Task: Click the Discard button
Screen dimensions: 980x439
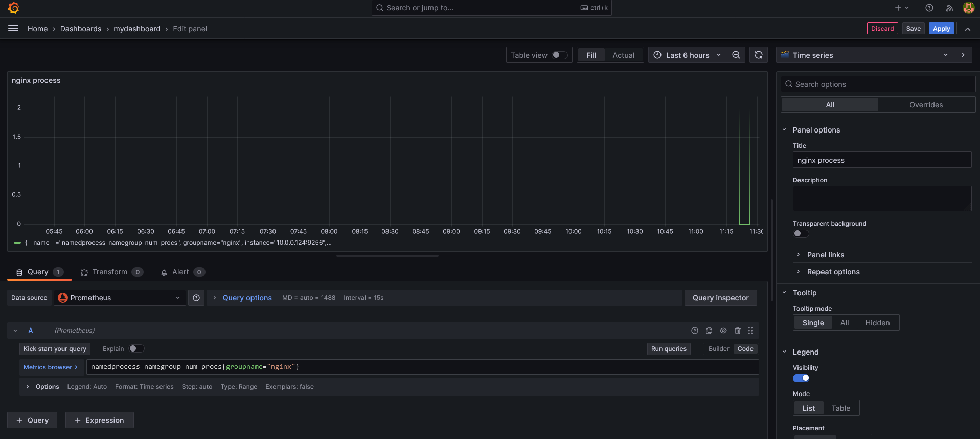Action: pos(882,29)
